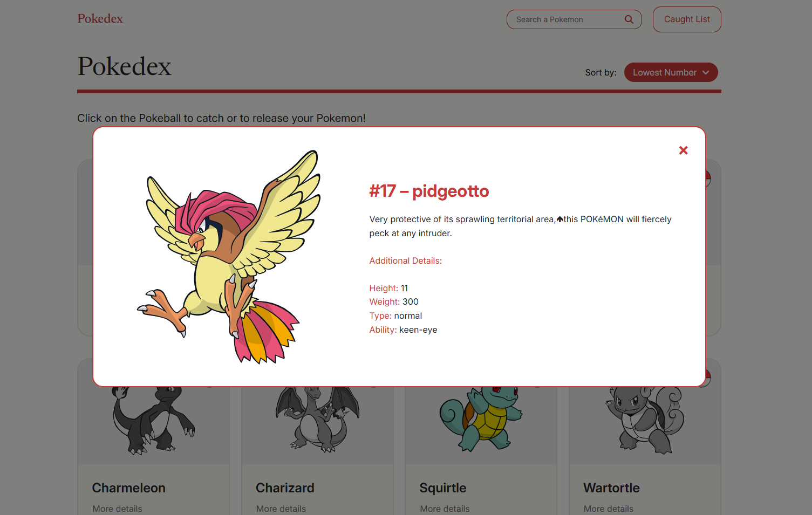Viewport: 812px width, 515px height.
Task: Click the Charizard artwork thumbnail
Action: (x=317, y=420)
